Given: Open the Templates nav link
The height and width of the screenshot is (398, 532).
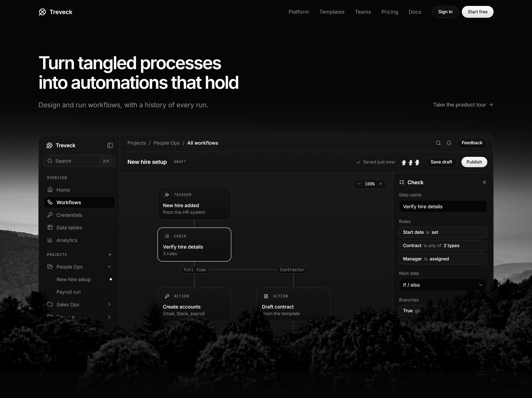Looking at the screenshot, I should click(x=332, y=12).
